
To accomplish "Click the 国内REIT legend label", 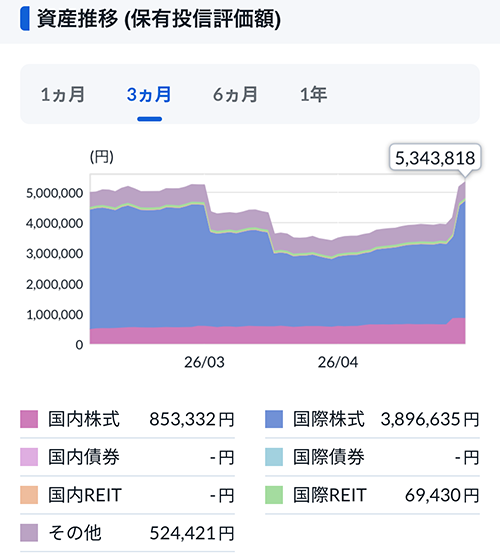I will pyautogui.click(x=85, y=495).
